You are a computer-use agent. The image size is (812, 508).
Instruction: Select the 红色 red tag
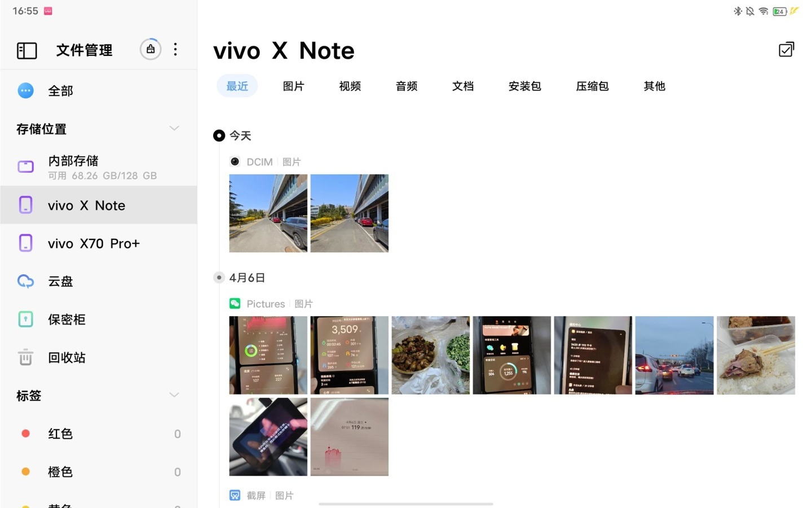point(99,433)
